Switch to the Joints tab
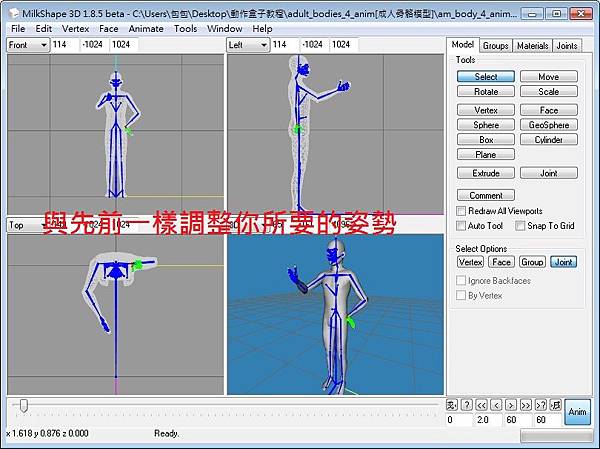Screen dimensions: 600x449 [567, 46]
